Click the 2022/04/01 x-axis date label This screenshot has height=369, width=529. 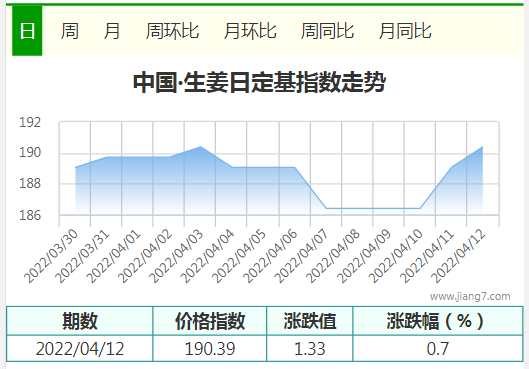pos(113,256)
